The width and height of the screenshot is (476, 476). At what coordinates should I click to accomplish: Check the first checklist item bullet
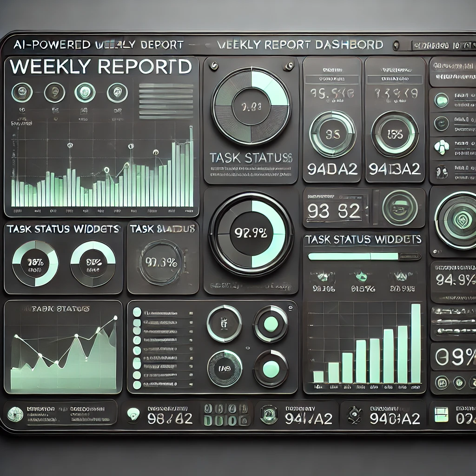coord(137,311)
